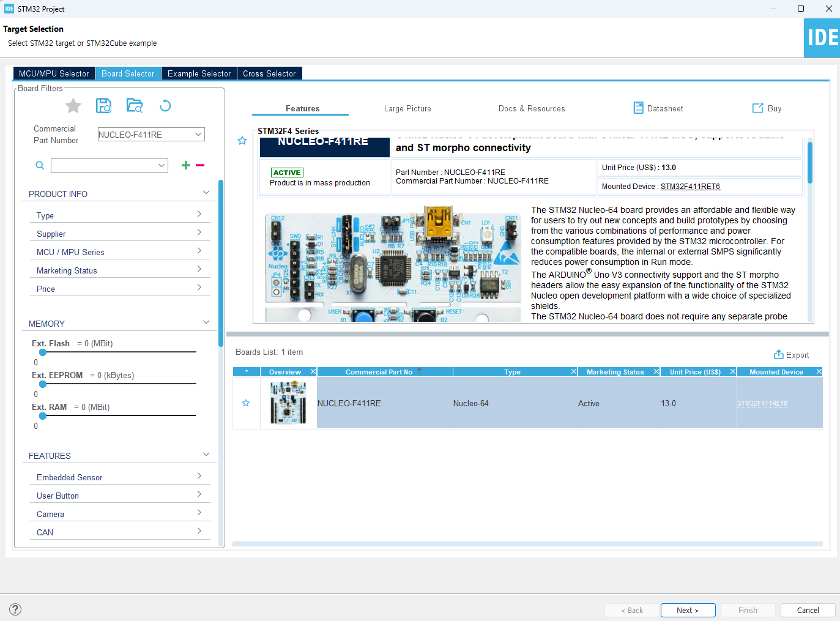Click the Datasheet document icon
840x621 pixels.
pyautogui.click(x=639, y=108)
